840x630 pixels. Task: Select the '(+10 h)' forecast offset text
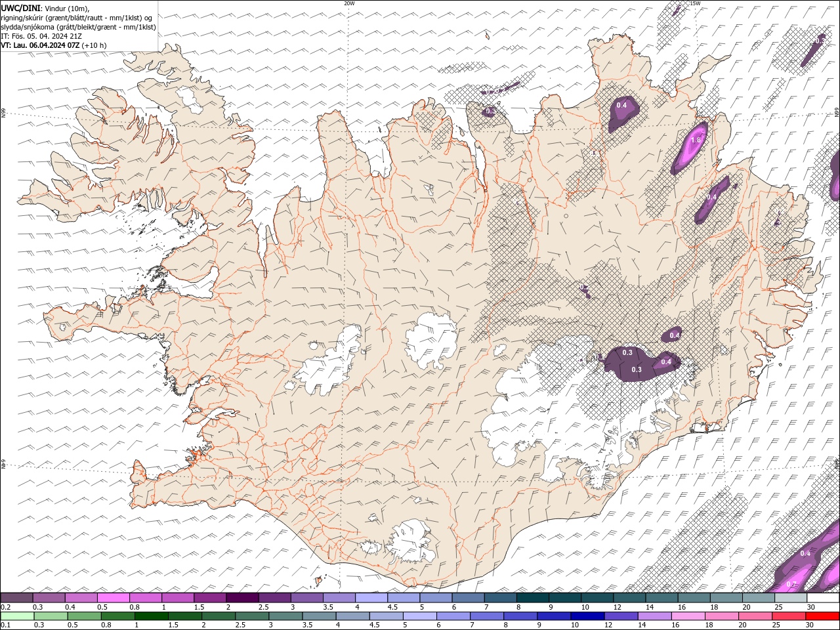click(94, 45)
